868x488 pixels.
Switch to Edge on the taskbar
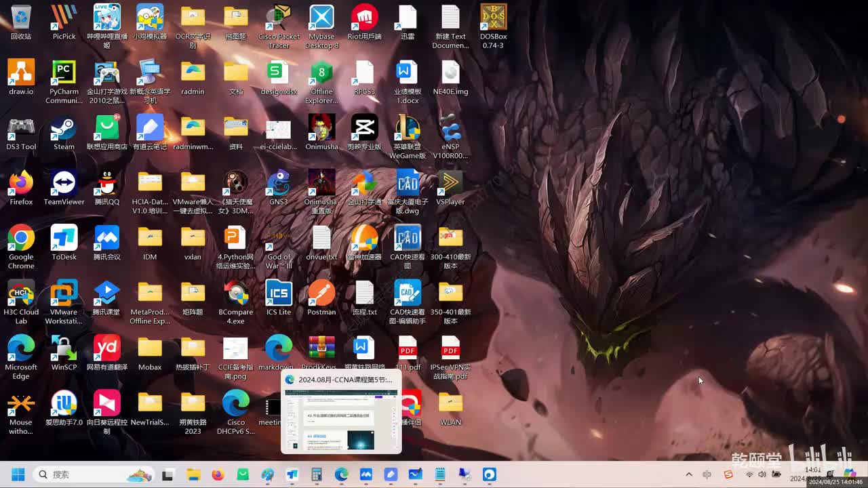coord(341,474)
